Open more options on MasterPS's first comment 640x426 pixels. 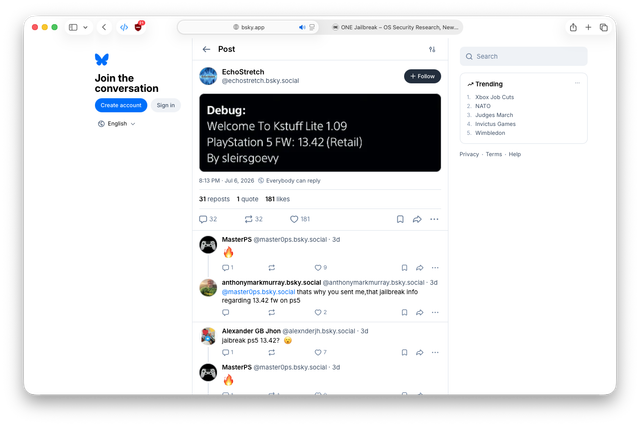pyautogui.click(x=435, y=268)
